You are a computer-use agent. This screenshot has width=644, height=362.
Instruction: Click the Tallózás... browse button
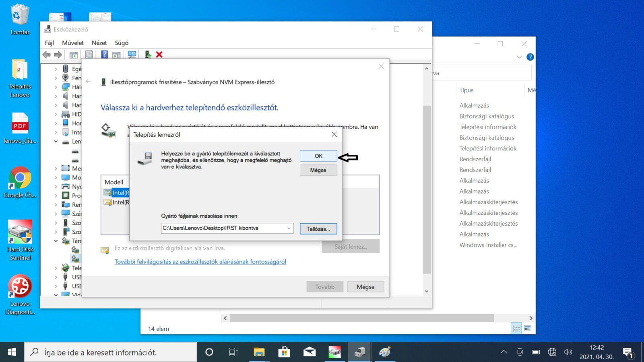pos(318,229)
